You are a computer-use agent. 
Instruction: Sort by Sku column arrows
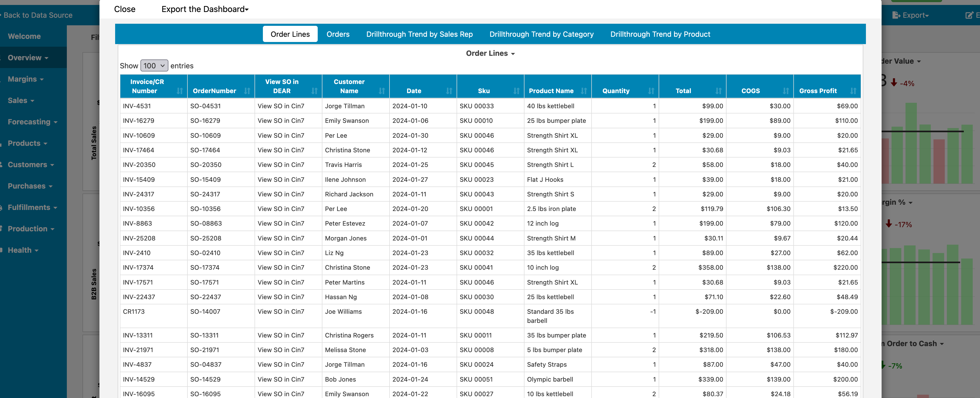point(516,91)
